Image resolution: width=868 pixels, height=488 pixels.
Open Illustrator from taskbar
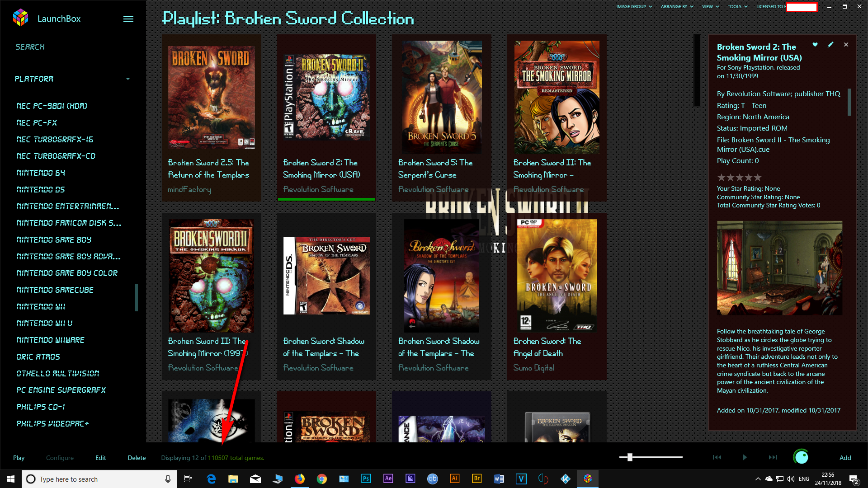coord(455,479)
